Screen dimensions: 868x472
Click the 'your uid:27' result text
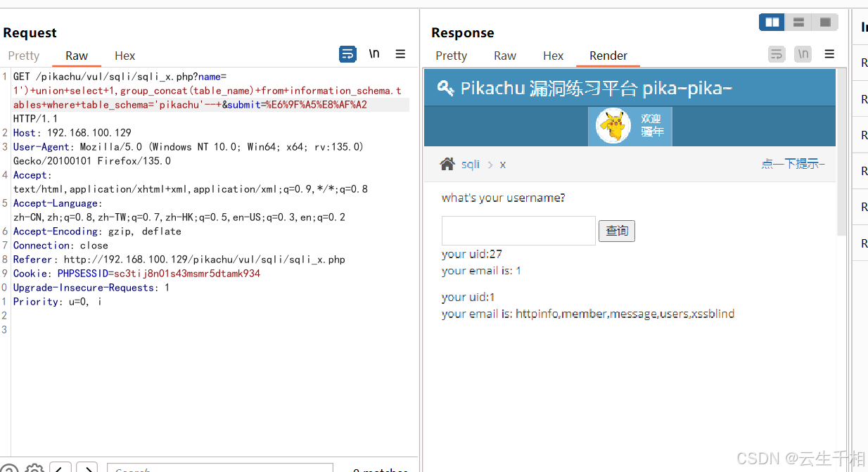pos(472,254)
